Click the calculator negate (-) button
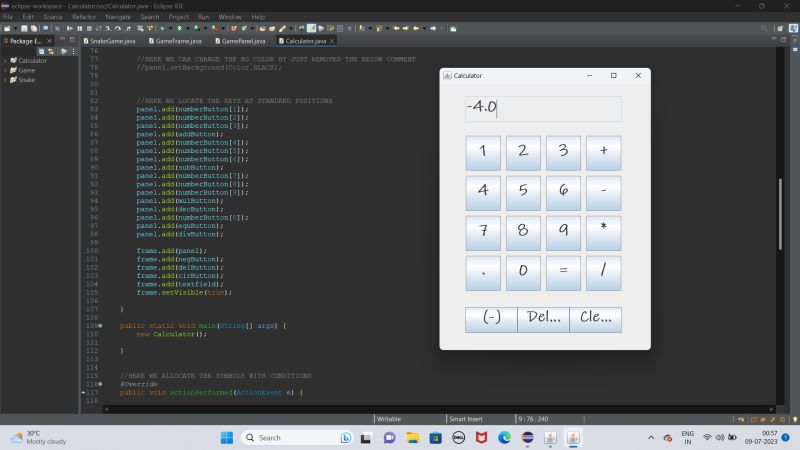The height and width of the screenshot is (450, 800). (491, 320)
